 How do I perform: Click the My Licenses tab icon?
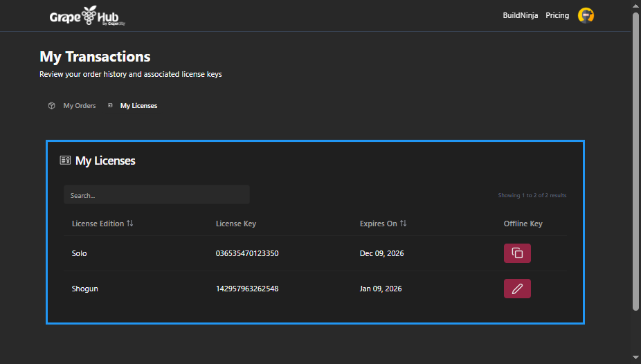pyautogui.click(x=110, y=105)
